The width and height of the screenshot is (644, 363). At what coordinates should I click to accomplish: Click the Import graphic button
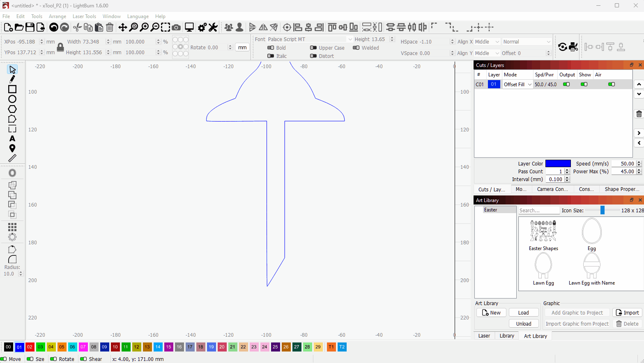click(x=627, y=313)
